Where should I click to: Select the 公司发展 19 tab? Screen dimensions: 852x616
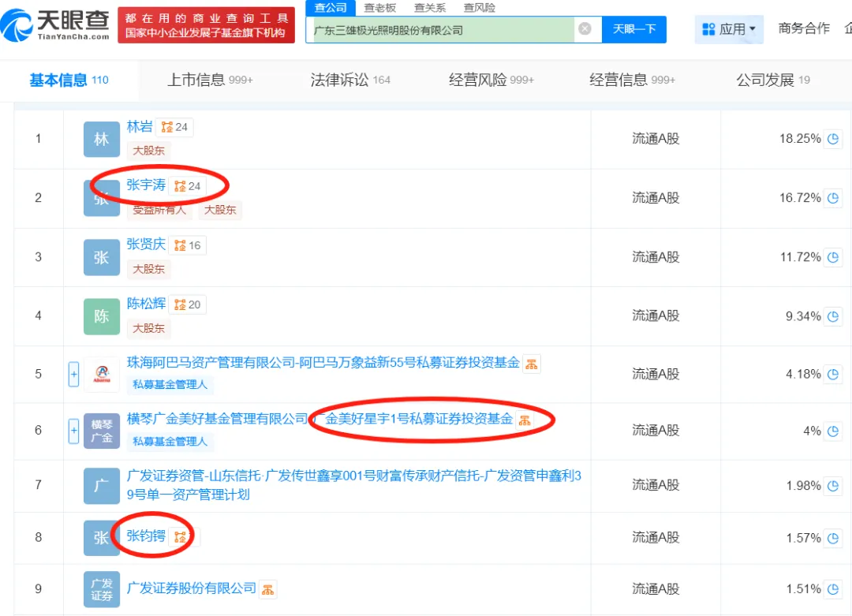(x=772, y=80)
